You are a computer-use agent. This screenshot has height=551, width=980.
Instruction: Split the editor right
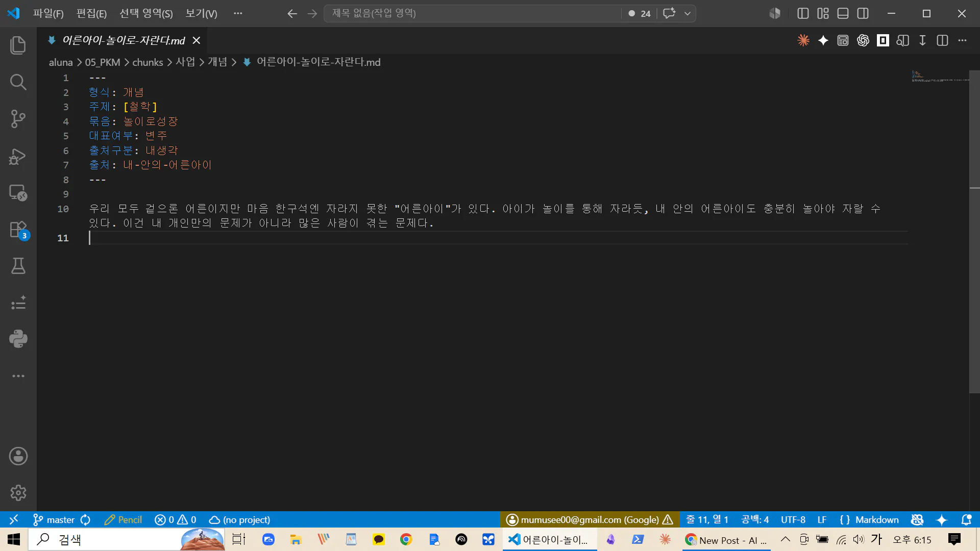tap(943, 40)
